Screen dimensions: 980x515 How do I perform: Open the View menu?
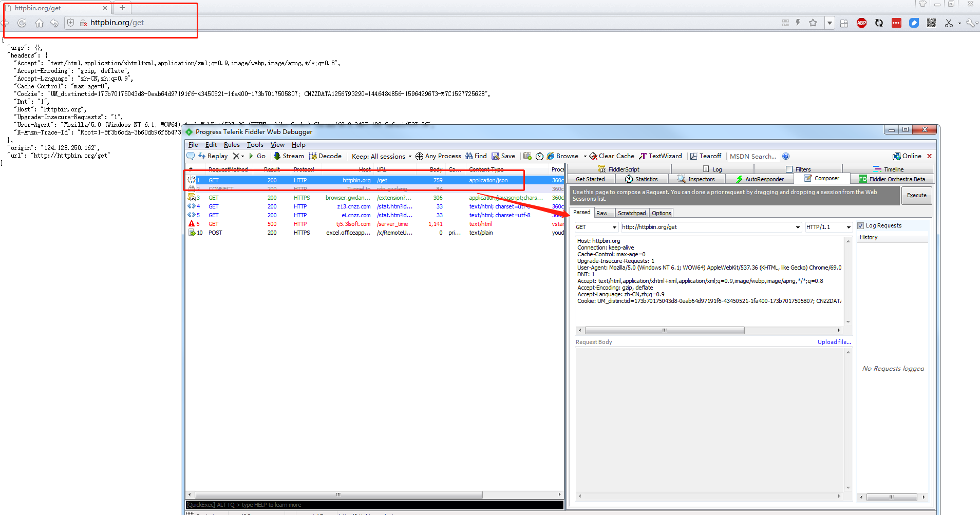pyautogui.click(x=277, y=145)
